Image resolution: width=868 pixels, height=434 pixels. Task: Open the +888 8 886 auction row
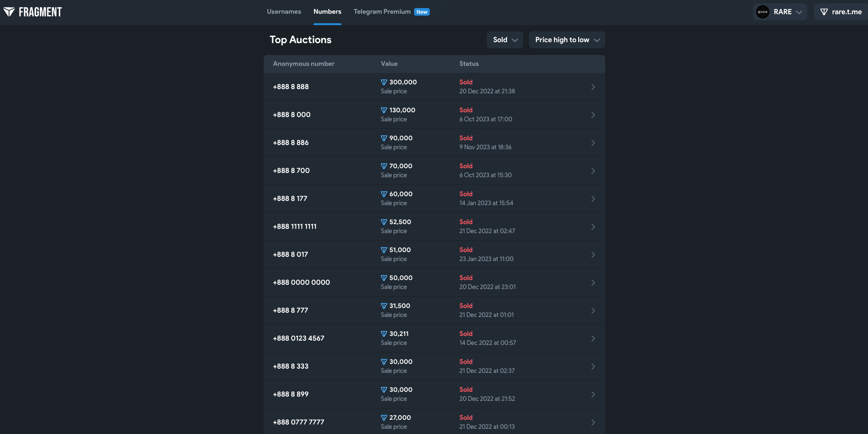click(x=291, y=143)
